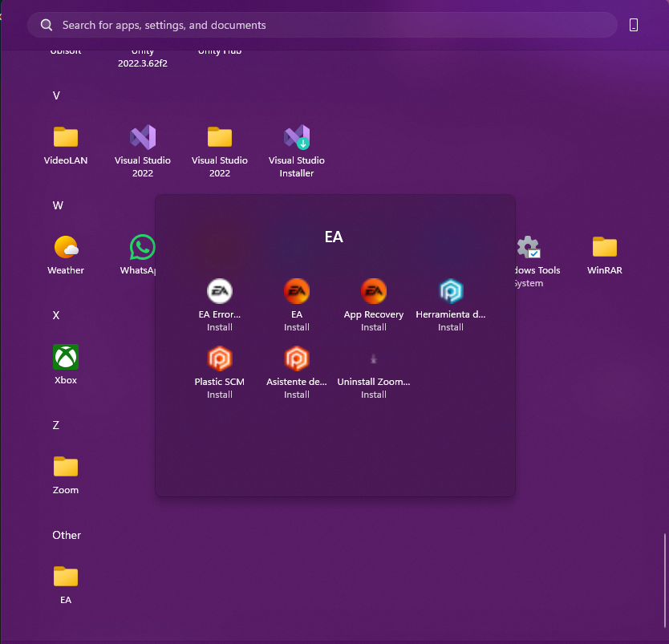669x644 pixels.
Task: Open the Zoom folder under Z
Action: click(x=65, y=472)
